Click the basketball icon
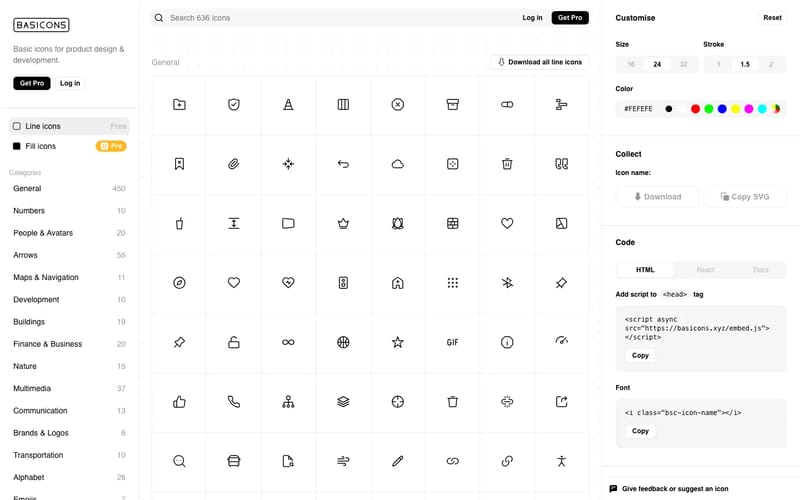The width and height of the screenshot is (800, 500). coord(343,342)
